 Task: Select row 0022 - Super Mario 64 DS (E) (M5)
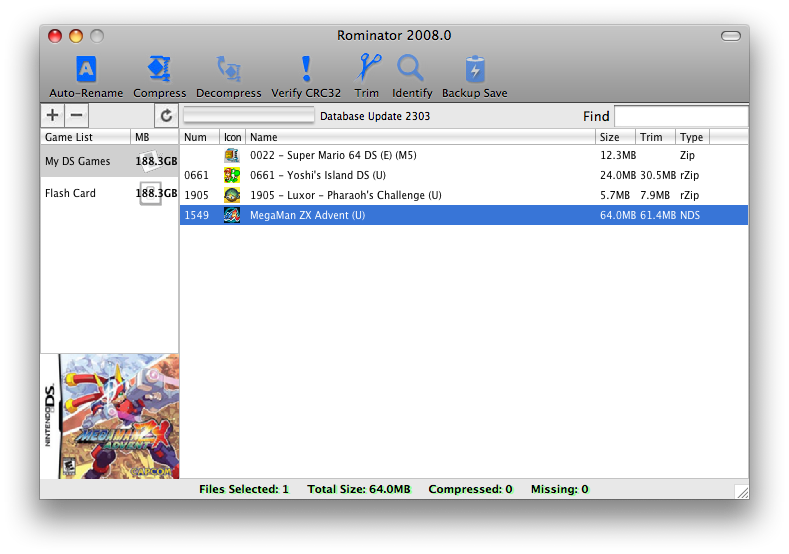[x=464, y=155]
